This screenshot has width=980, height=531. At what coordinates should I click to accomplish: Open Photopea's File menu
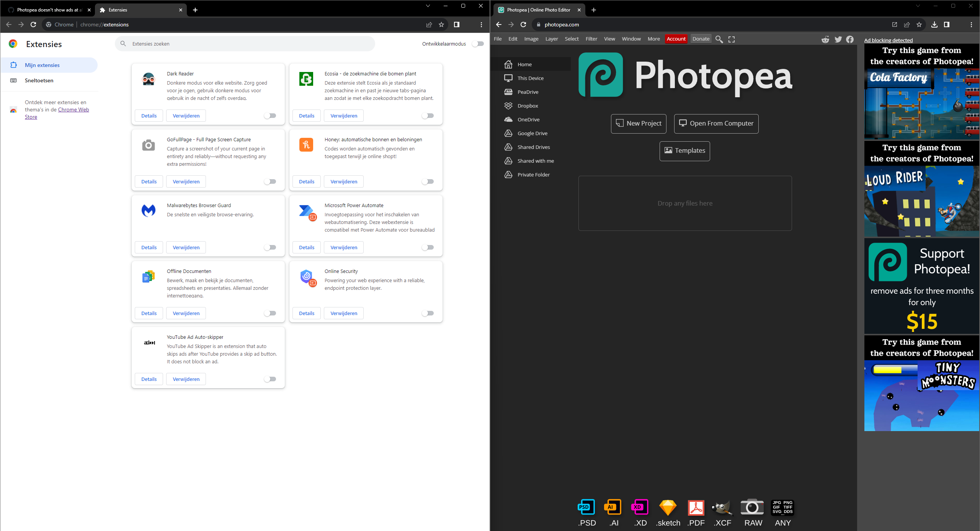click(498, 39)
